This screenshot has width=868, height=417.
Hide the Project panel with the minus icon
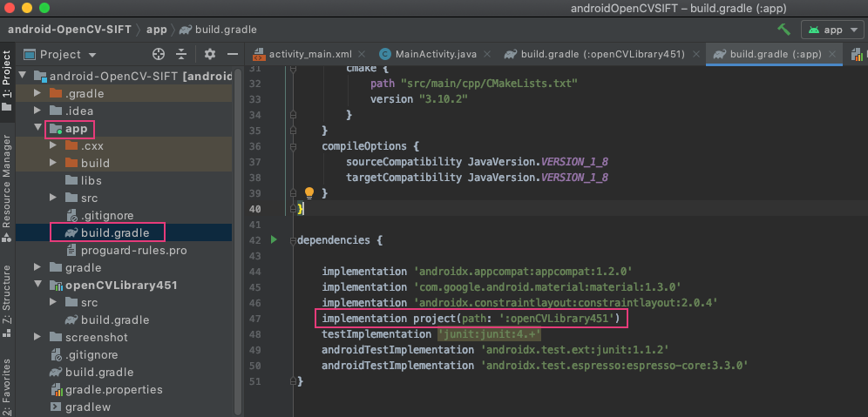pos(233,54)
